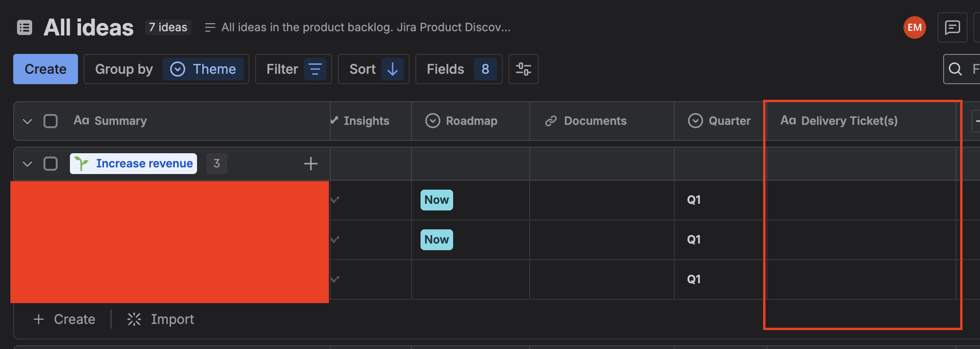
Task: Tick the select-all checkbox in Summary header
Action: click(51, 121)
